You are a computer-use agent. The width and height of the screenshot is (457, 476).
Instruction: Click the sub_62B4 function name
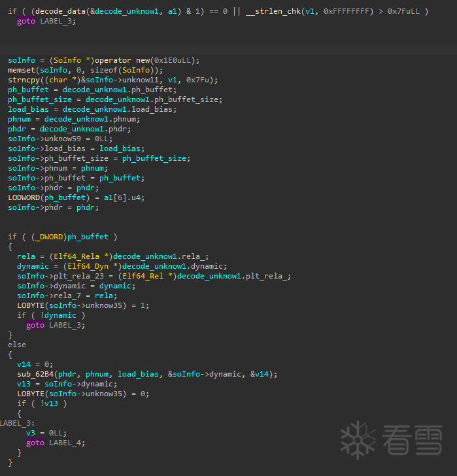pyautogui.click(x=35, y=374)
